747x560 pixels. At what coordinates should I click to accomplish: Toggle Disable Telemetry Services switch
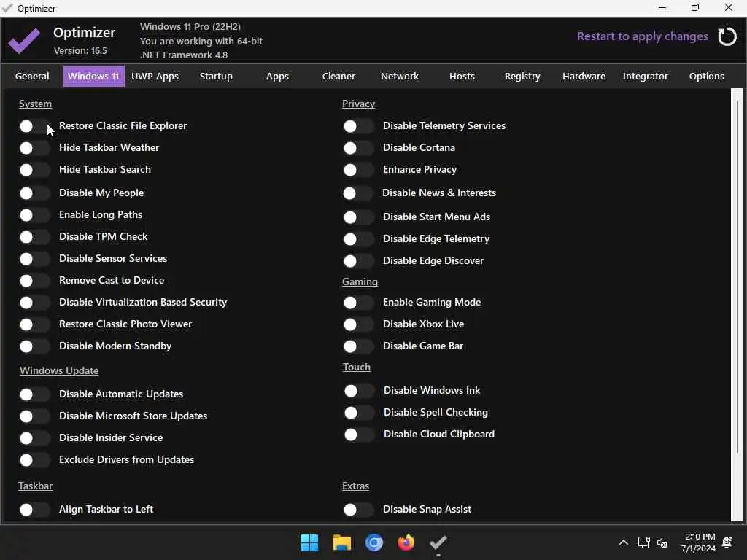pyautogui.click(x=358, y=126)
